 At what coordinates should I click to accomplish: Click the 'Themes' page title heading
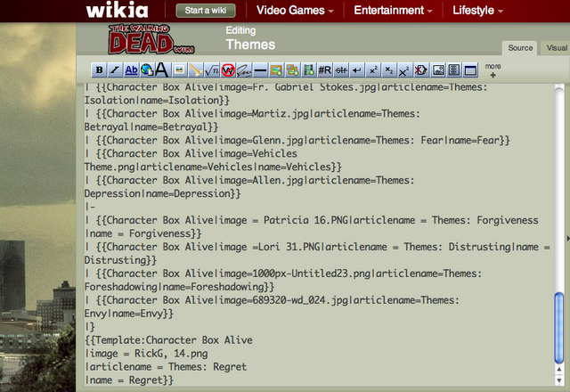coord(250,45)
